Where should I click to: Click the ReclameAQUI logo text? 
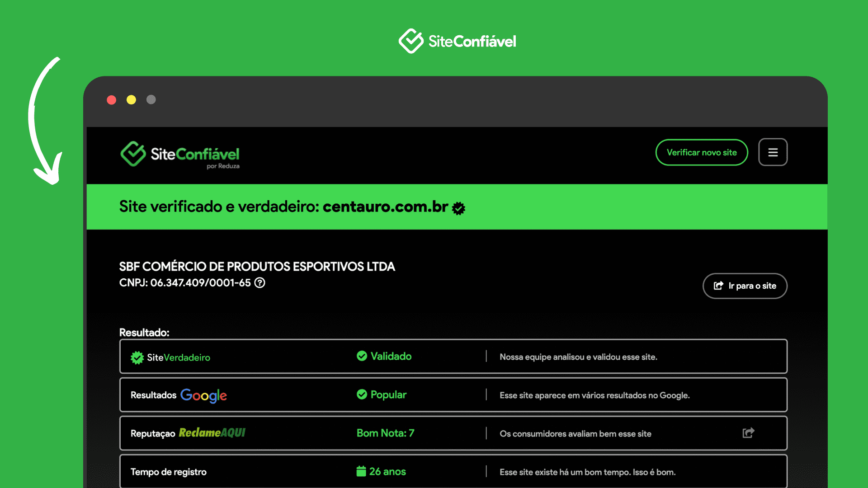tap(212, 433)
